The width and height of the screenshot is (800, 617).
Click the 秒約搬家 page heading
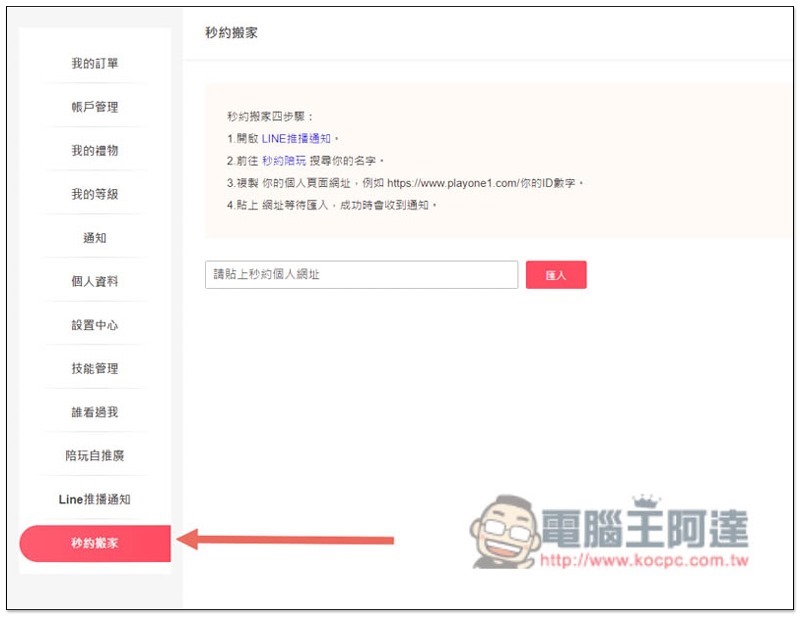[x=231, y=33]
